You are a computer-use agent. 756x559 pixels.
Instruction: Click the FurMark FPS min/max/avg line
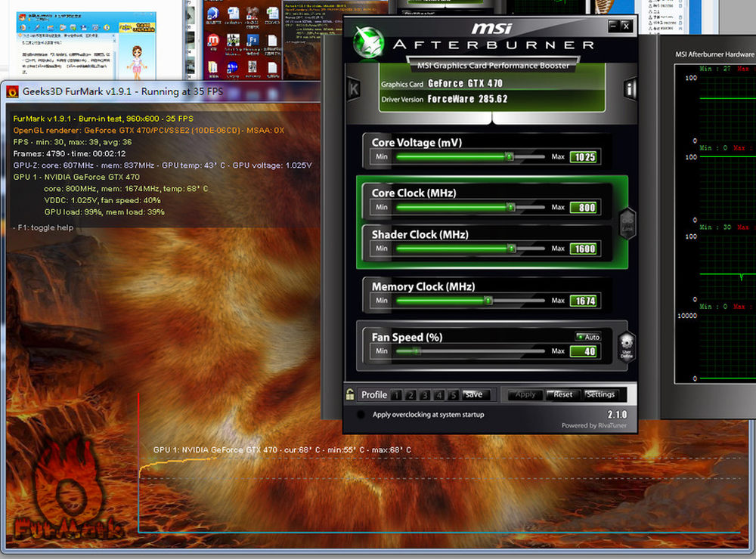[73, 142]
